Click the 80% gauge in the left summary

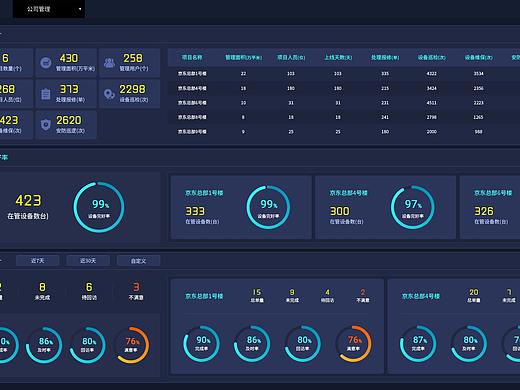tap(87, 345)
